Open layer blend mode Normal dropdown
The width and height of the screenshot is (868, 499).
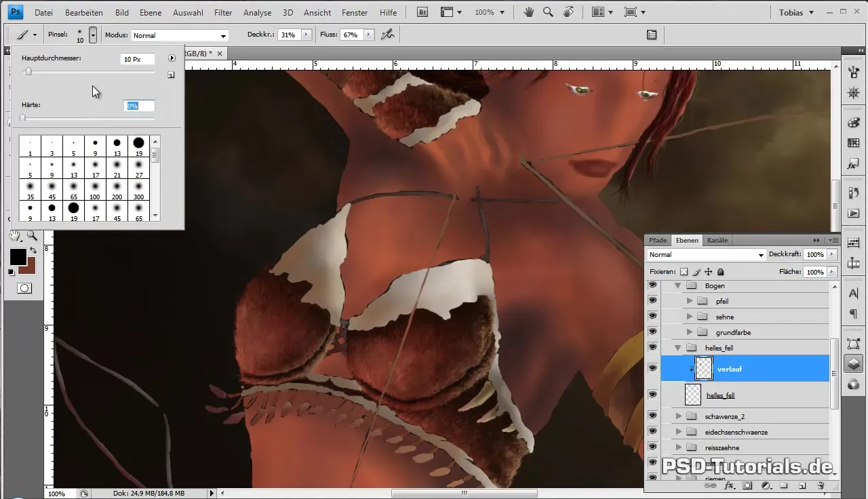(x=706, y=255)
